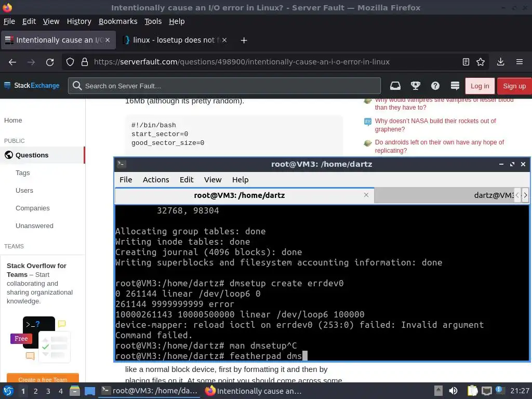Open the Stack Exchange site switcher icon

[x=455, y=86]
